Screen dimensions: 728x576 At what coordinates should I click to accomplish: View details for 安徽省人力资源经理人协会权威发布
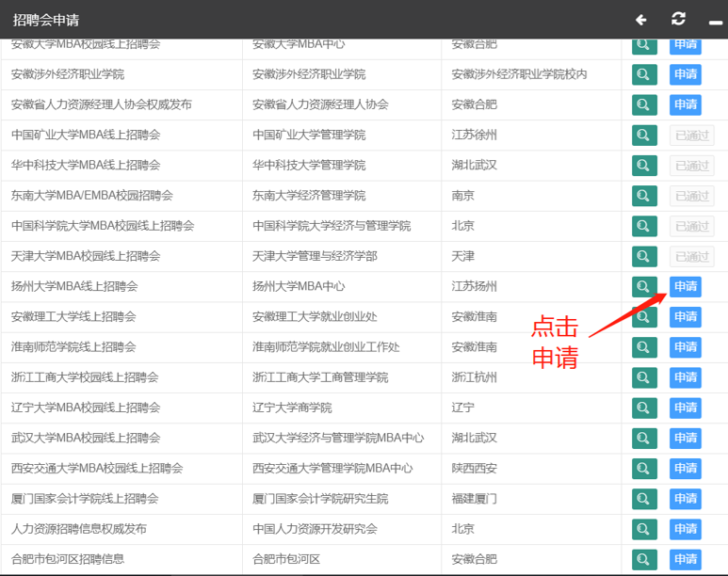click(x=644, y=104)
